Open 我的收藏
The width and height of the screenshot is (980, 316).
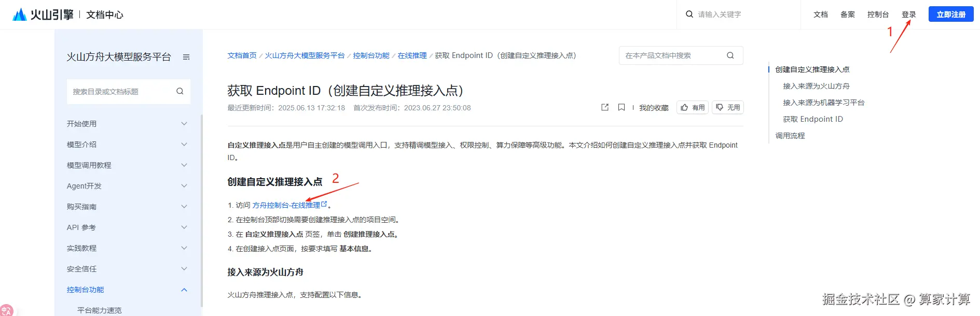click(x=654, y=108)
